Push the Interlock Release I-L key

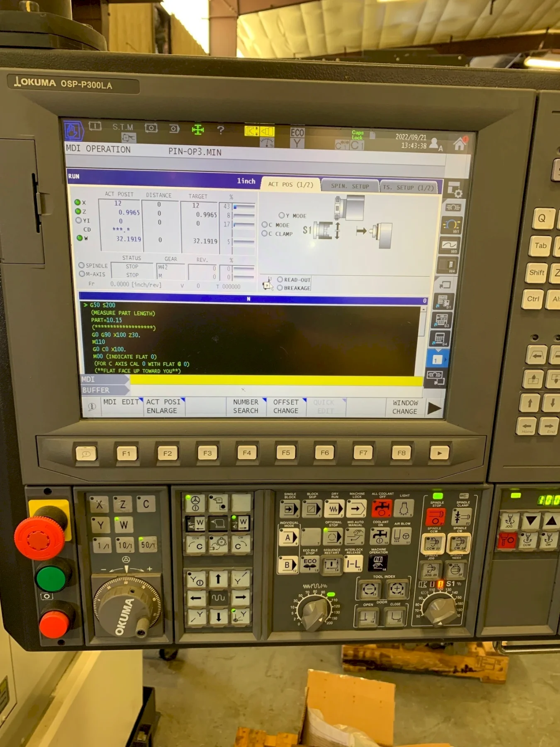point(353,564)
